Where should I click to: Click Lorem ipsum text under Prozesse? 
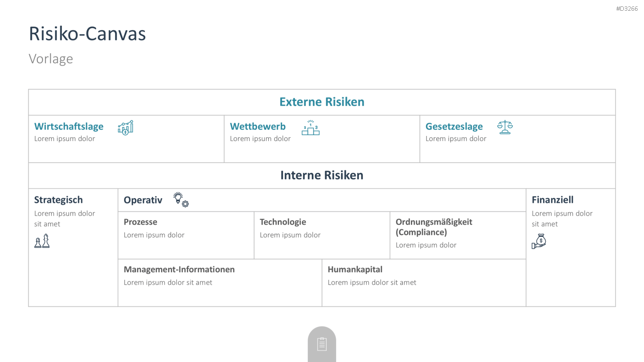point(154,235)
